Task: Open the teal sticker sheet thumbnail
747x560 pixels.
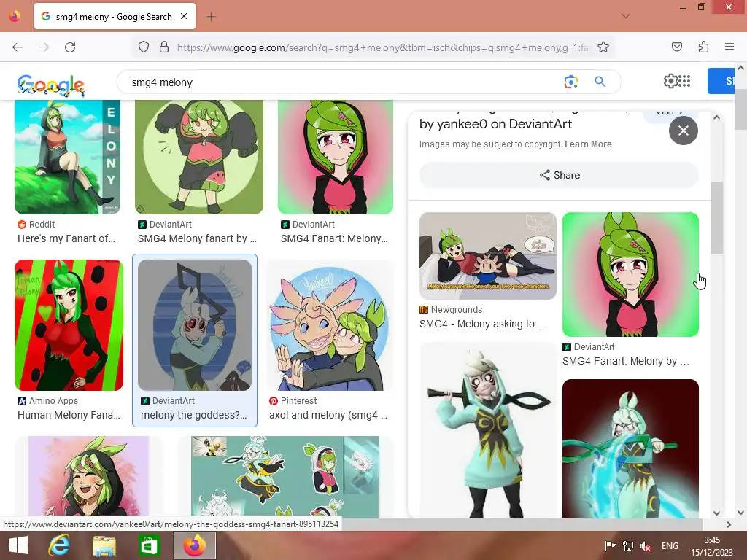Action: (x=285, y=477)
